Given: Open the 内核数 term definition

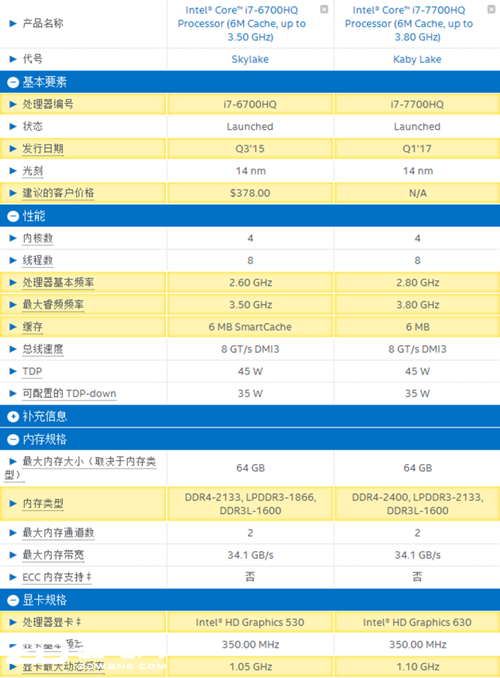Looking at the screenshot, I should [38, 238].
